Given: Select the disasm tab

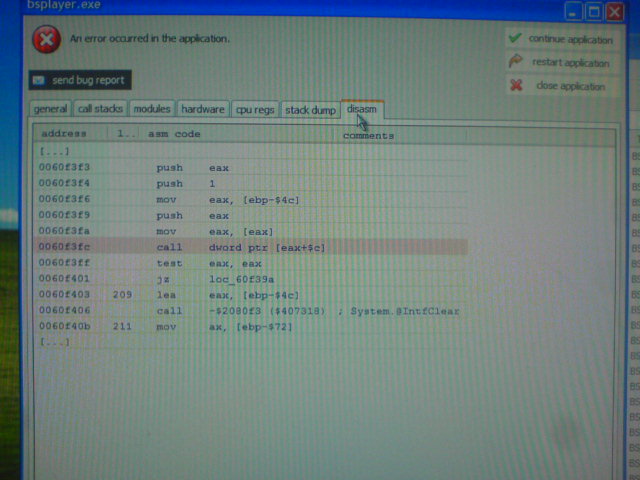Looking at the screenshot, I should (x=362, y=109).
